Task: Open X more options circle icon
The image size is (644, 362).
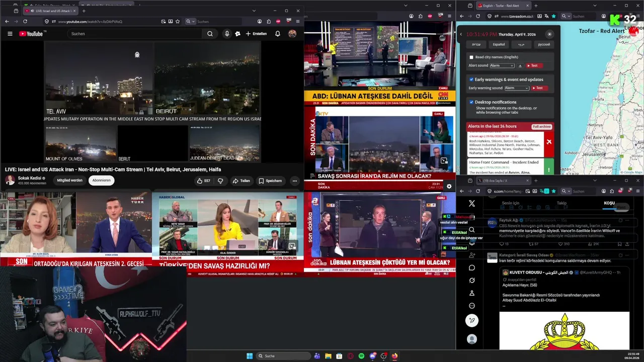Action: tap(471, 306)
